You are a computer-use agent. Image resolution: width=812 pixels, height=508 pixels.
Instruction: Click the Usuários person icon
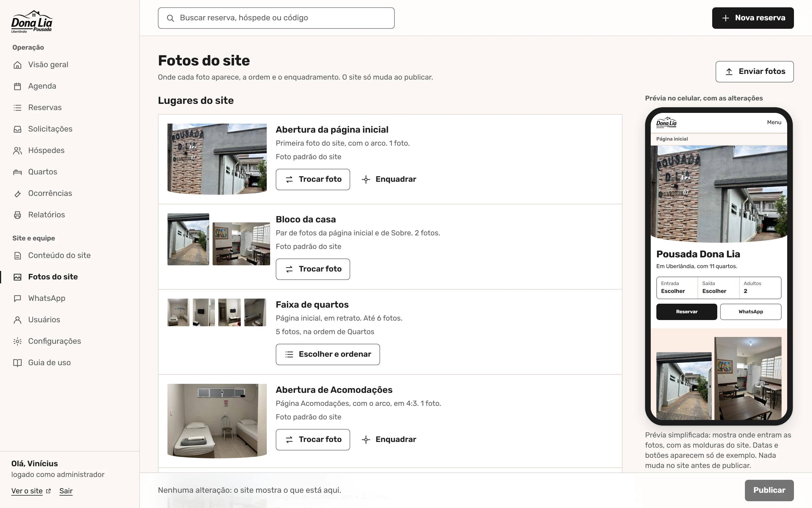pos(17,320)
